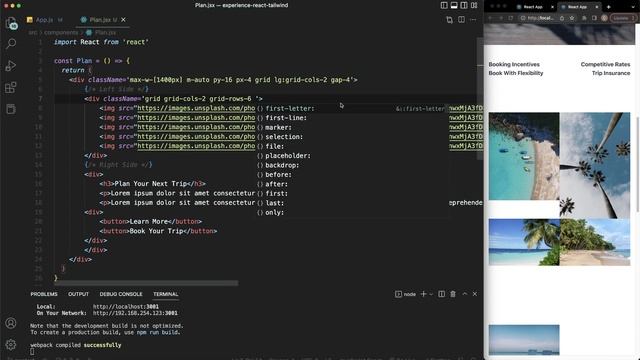Click the palm trees sky photo in browser

click(x=595, y=165)
